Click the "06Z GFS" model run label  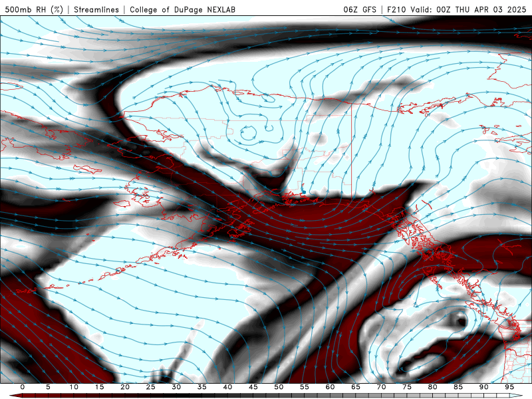pyautogui.click(x=360, y=9)
